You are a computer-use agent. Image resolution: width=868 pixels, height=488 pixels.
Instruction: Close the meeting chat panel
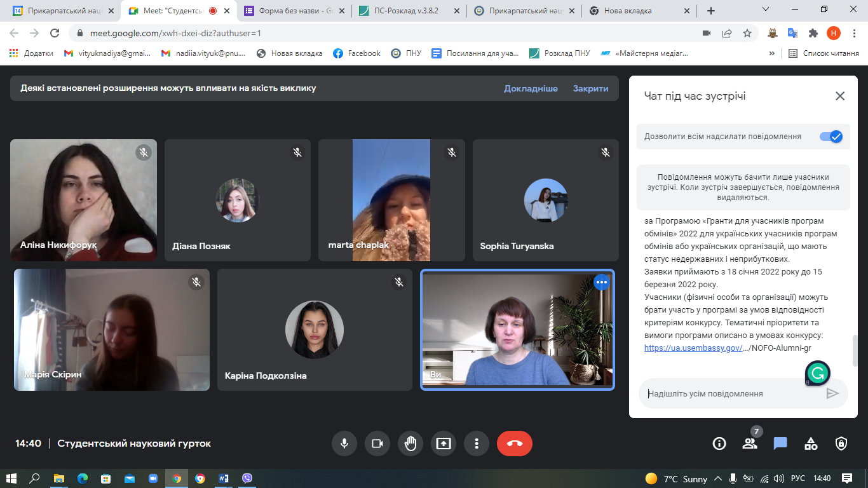click(839, 96)
